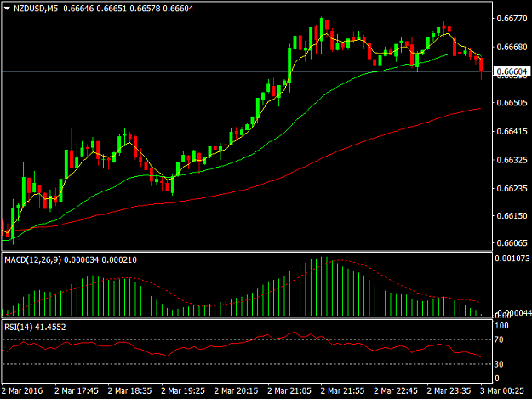Select the red RSI line

click(x=241, y=344)
